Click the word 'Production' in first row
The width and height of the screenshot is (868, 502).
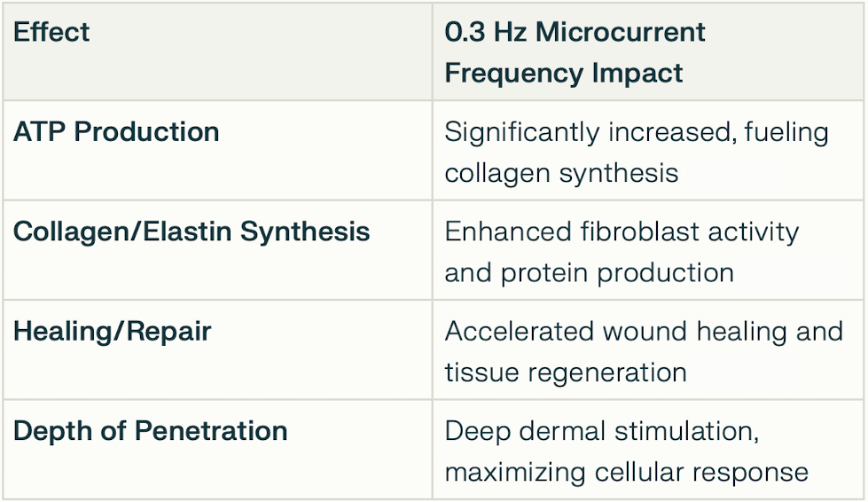click(x=146, y=133)
